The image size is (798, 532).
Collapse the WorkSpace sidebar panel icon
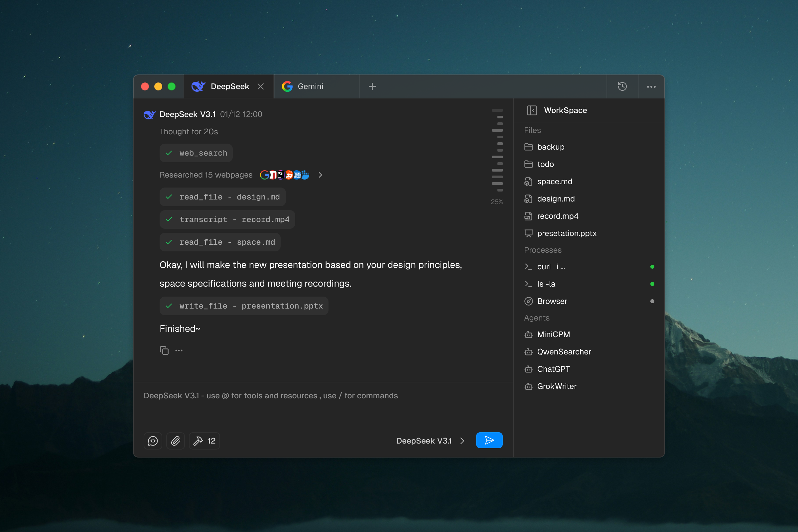(x=532, y=110)
